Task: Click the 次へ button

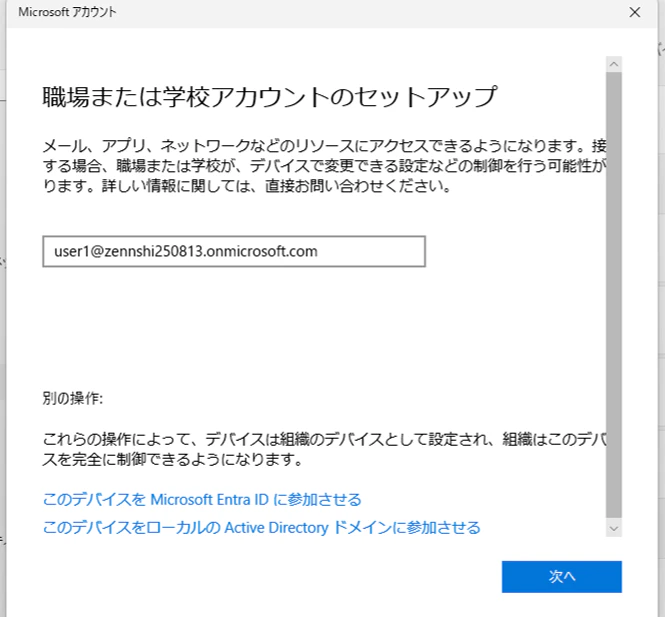Action: click(x=562, y=576)
